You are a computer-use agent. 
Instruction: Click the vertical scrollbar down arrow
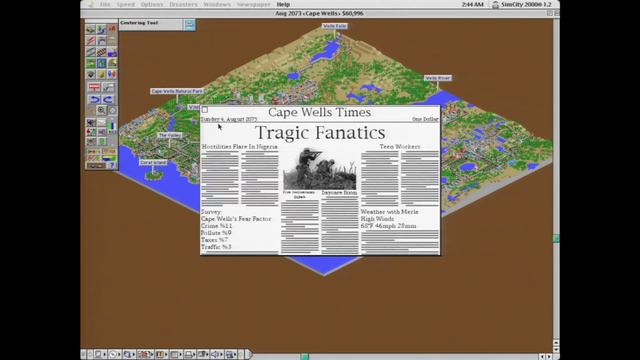[556, 350]
